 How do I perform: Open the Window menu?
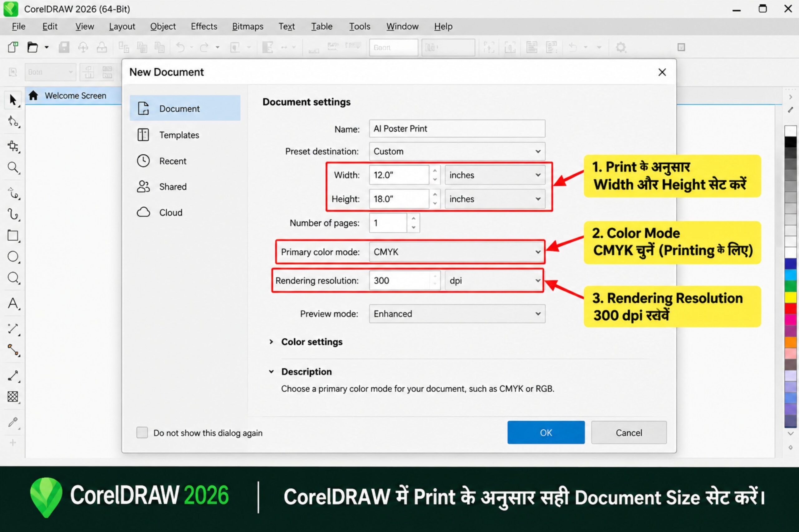[x=402, y=27]
